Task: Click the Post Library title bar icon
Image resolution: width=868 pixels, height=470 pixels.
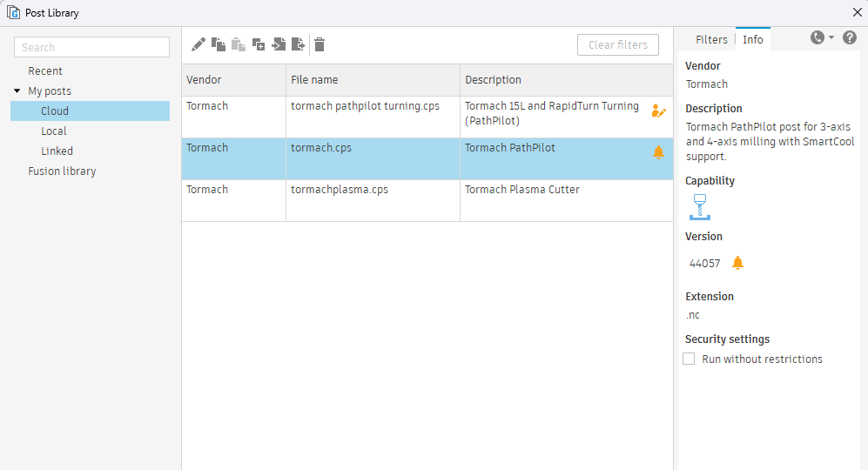Action: [13, 12]
